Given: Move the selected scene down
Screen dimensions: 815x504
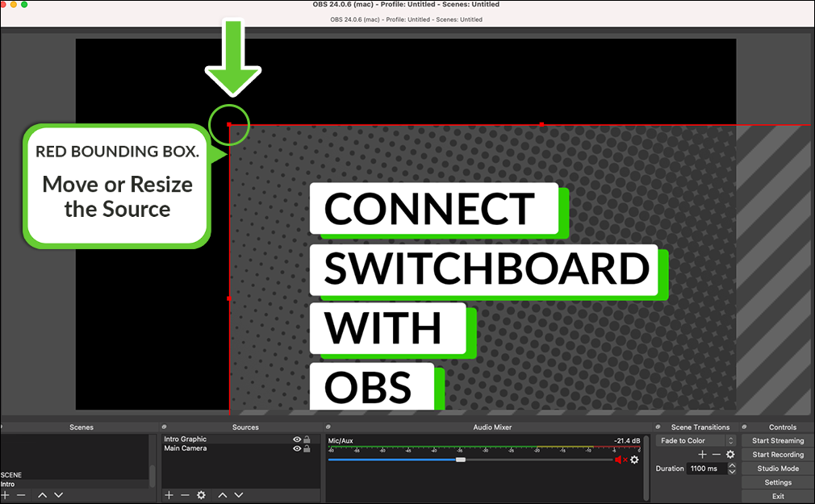Looking at the screenshot, I should (59, 495).
